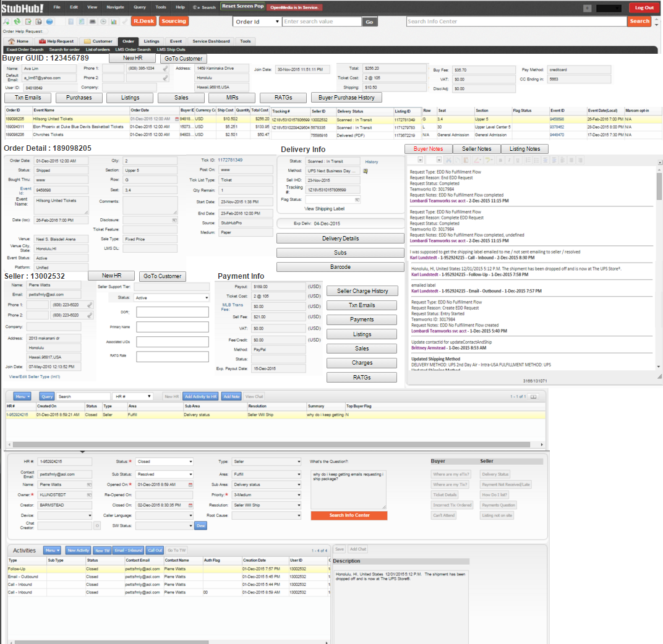Click the History link beside delivery Status

tap(372, 162)
